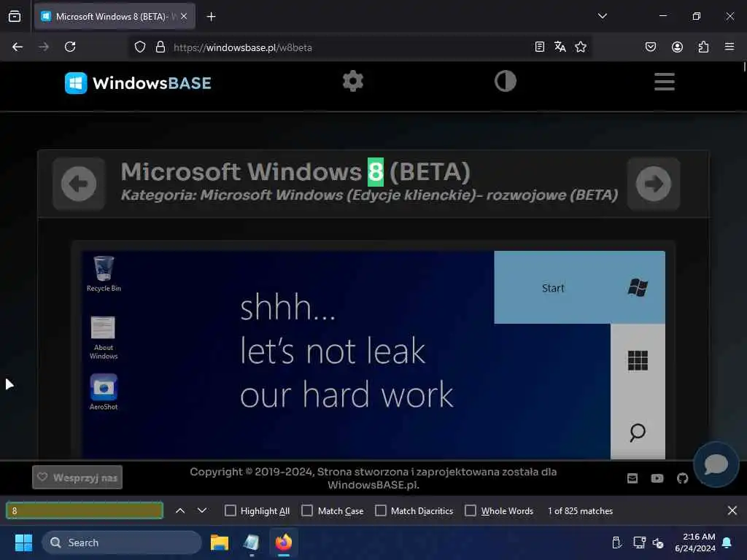Screen dimensions: 747x560
Task: Go to next system with right arrow
Action: [653, 184]
